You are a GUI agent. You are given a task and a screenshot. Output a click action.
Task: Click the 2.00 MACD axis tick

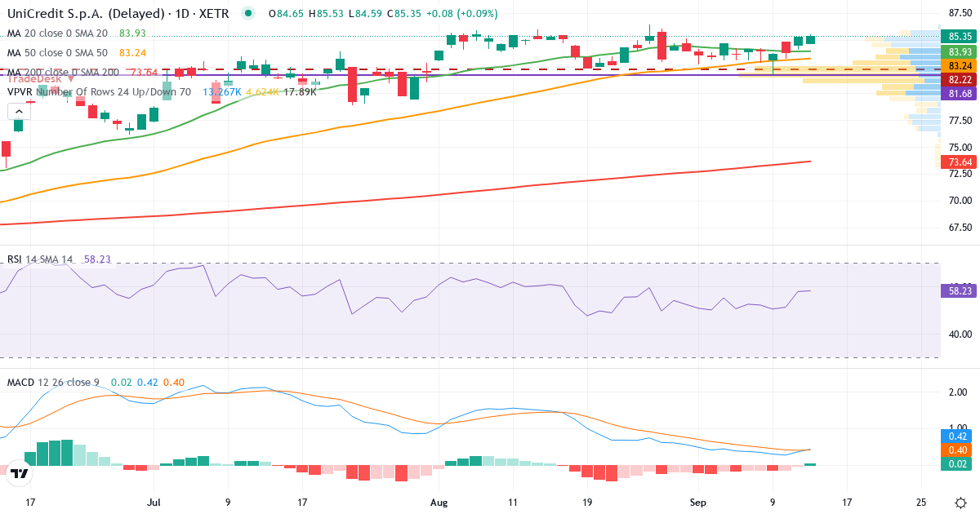point(959,392)
